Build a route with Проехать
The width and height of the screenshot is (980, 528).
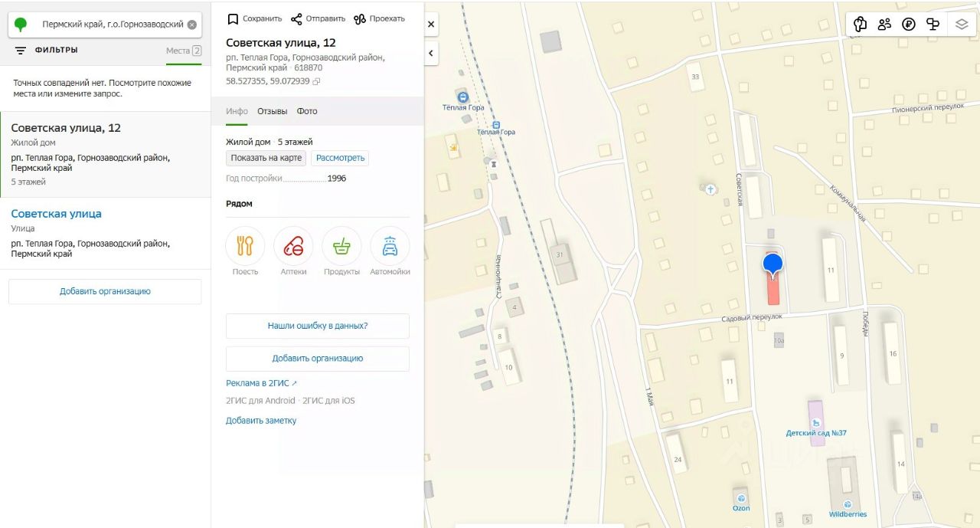[379, 18]
